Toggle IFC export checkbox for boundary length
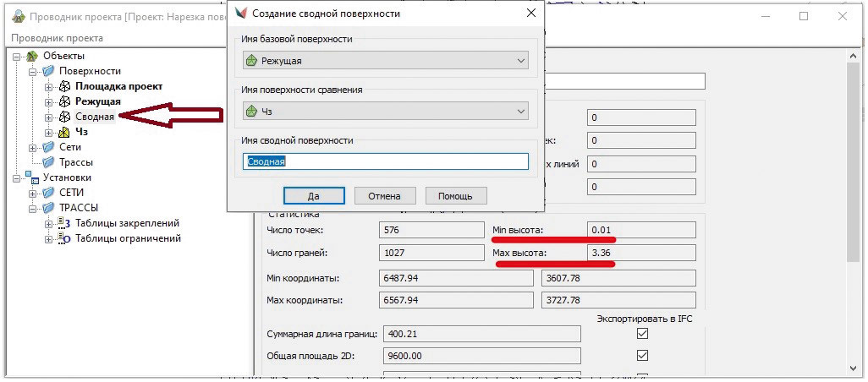The image size is (868, 382). coord(641,334)
